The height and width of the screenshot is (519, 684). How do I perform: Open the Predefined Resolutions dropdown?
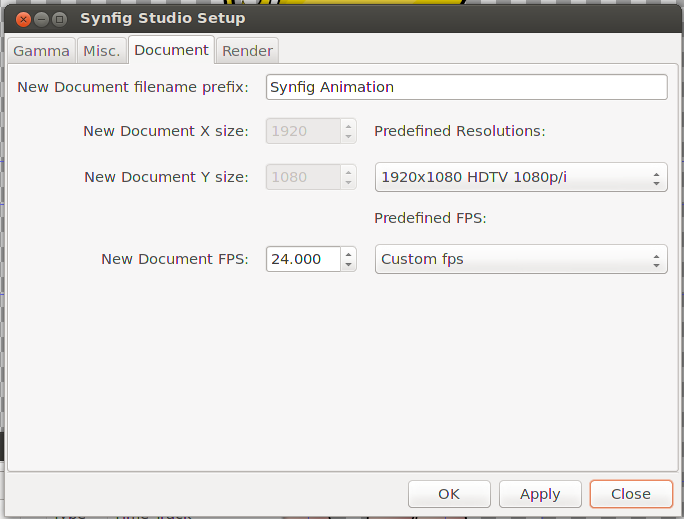[521, 177]
